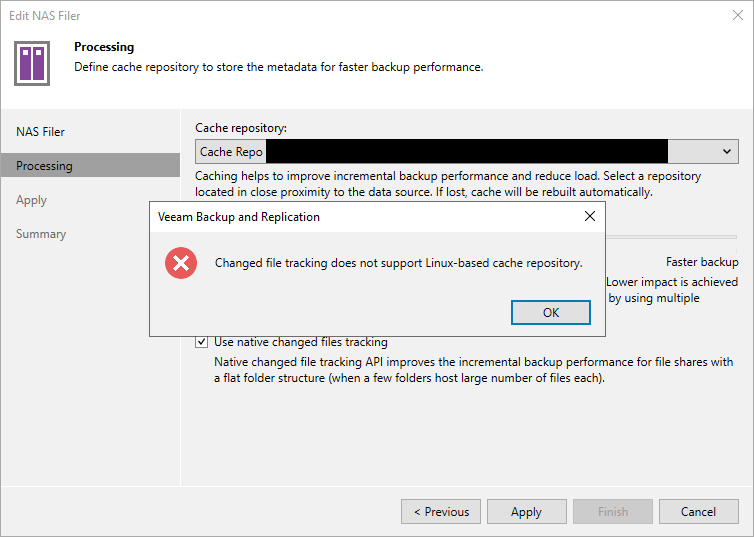Expand the Cache repository dropdown arrow

[727, 151]
